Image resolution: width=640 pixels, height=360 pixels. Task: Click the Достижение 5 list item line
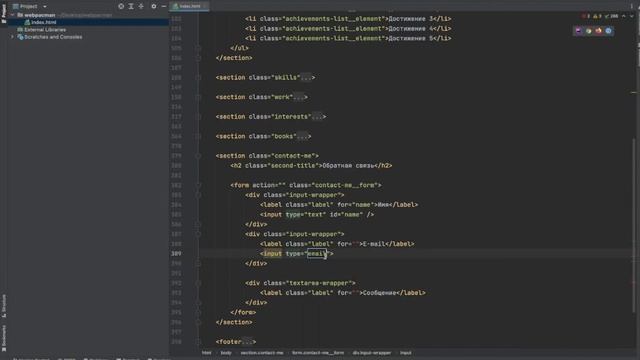tap(348, 38)
